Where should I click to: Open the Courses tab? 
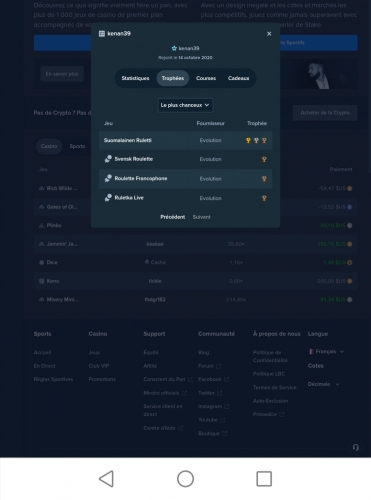pos(206,78)
